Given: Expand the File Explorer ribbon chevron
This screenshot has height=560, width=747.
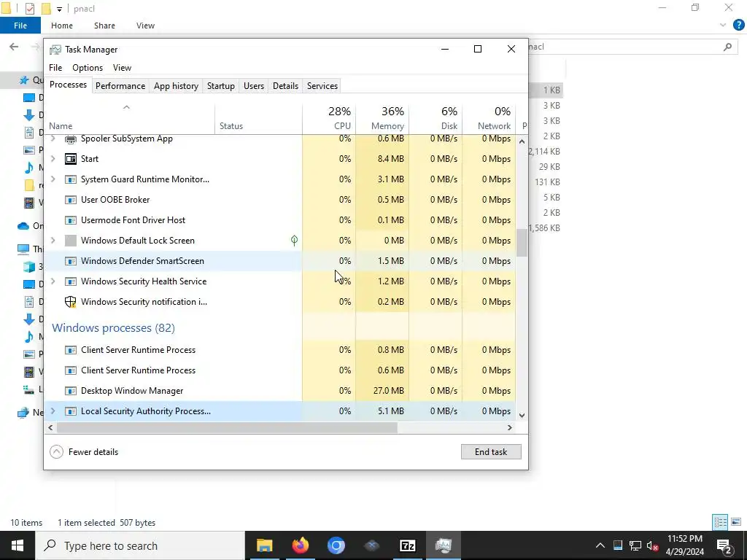Looking at the screenshot, I should 723,26.
